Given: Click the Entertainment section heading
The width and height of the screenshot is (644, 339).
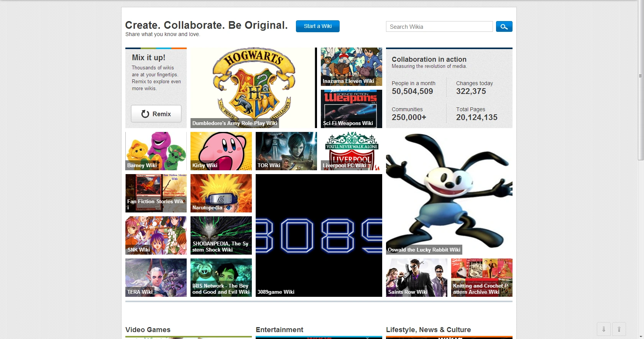Looking at the screenshot, I should (279, 330).
